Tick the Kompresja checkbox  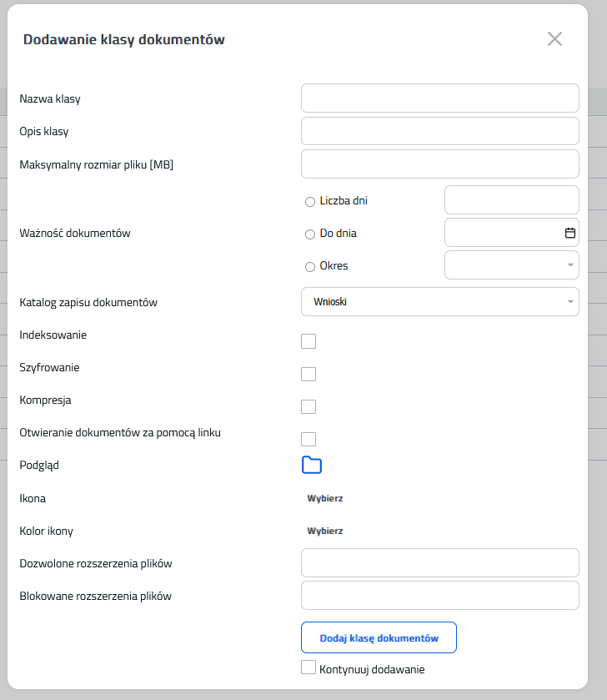click(309, 406)
